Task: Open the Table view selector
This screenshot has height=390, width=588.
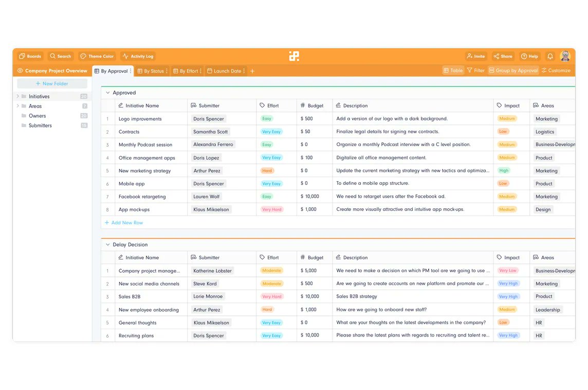Action: point(453,70)
